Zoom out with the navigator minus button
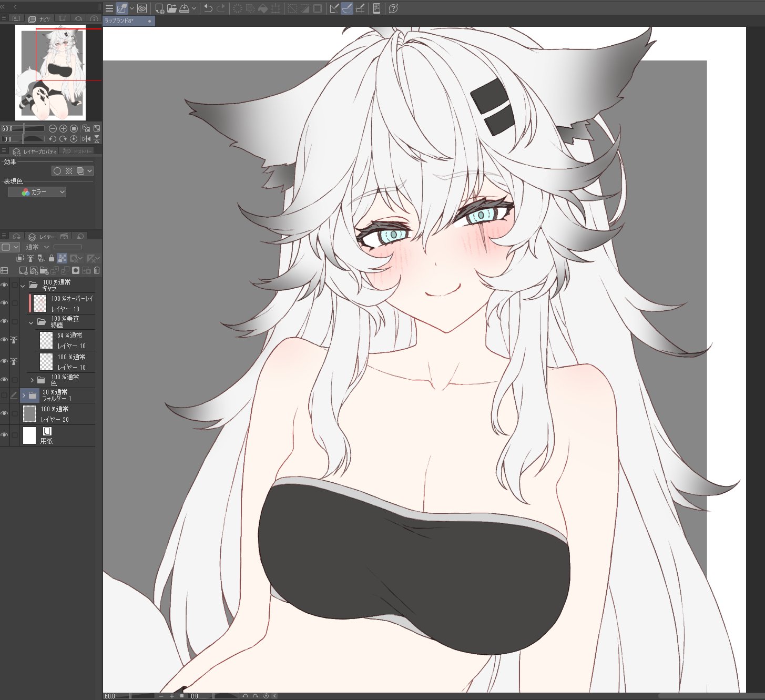This screenshot has height=700, width=765. pyautogui.click(x=53, y=128)
